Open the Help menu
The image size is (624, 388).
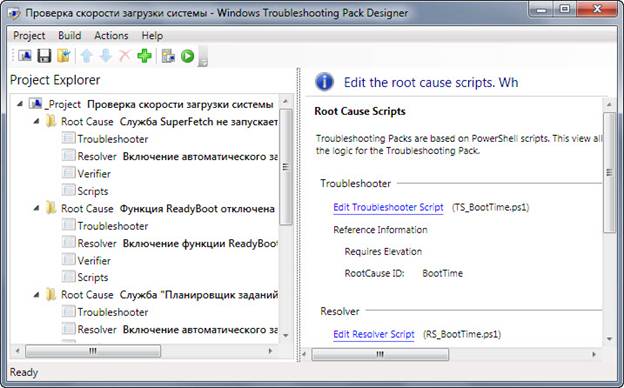pos(152,36)
